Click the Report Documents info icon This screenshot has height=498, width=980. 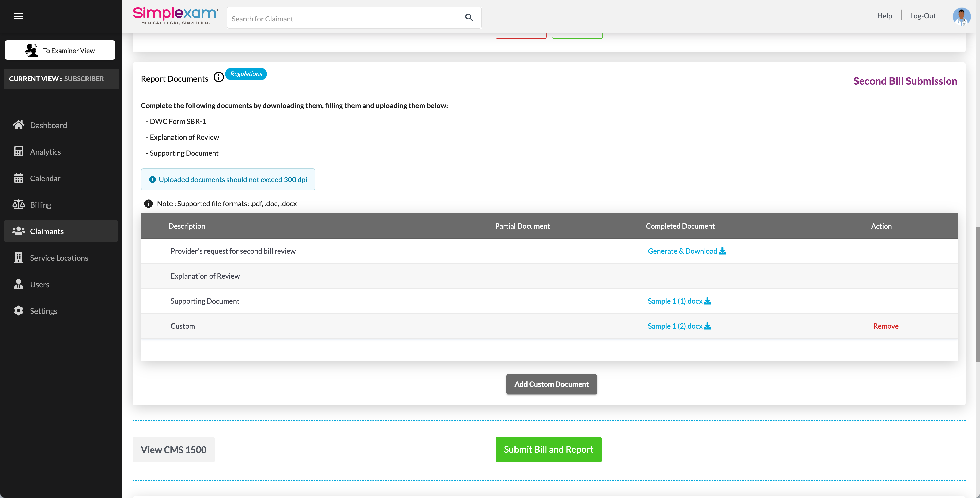(x=218, y=77)
